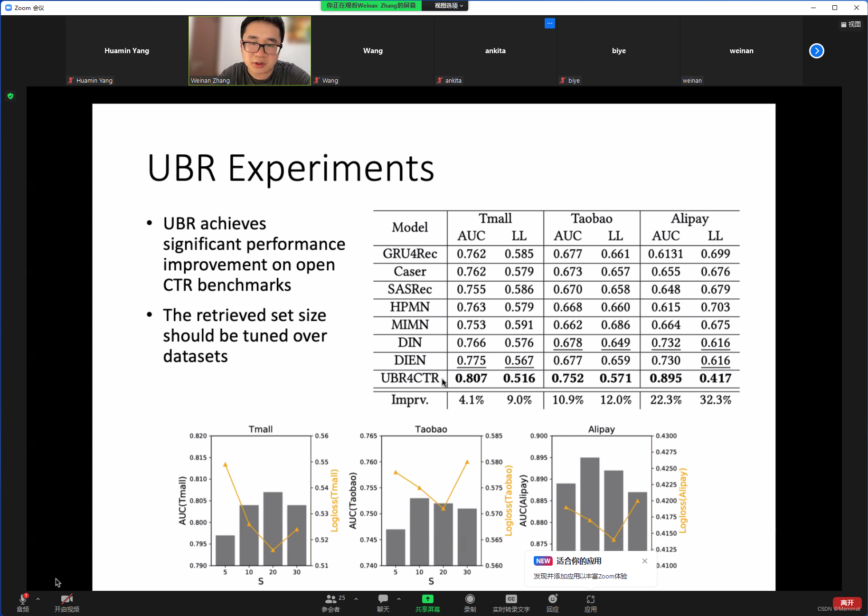Maximize the Zoom meeting window
This screenshot has width=868, height=616.
pyautogui.click(x=835, y=8)
